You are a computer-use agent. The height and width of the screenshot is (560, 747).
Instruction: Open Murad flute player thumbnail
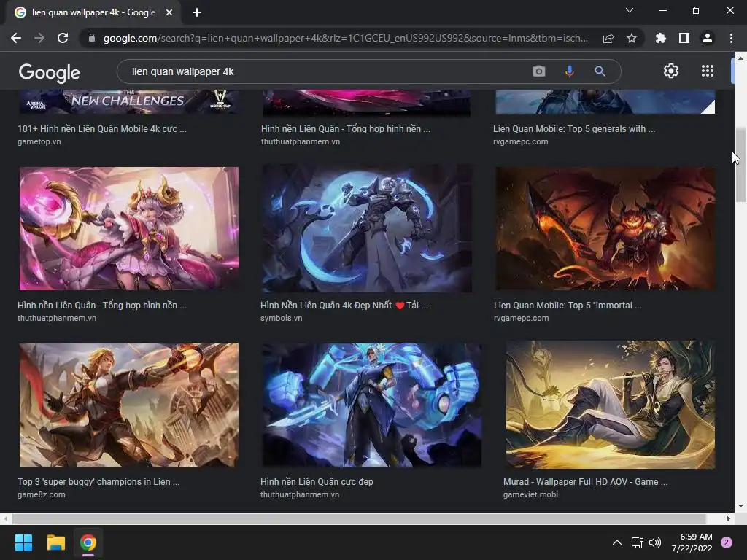(x=611, y=404)
